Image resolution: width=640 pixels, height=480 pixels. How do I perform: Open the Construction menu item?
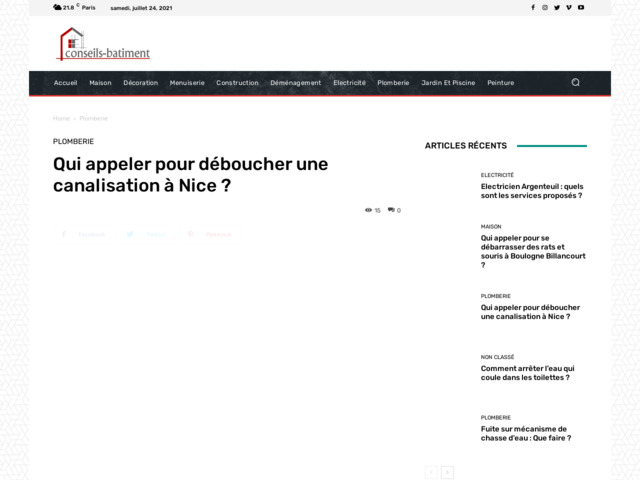(237, 83)
